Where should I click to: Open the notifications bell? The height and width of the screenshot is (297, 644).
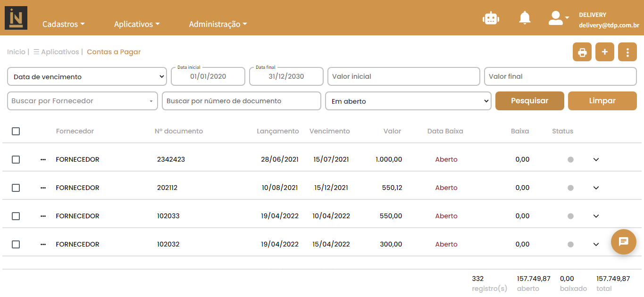525,18
